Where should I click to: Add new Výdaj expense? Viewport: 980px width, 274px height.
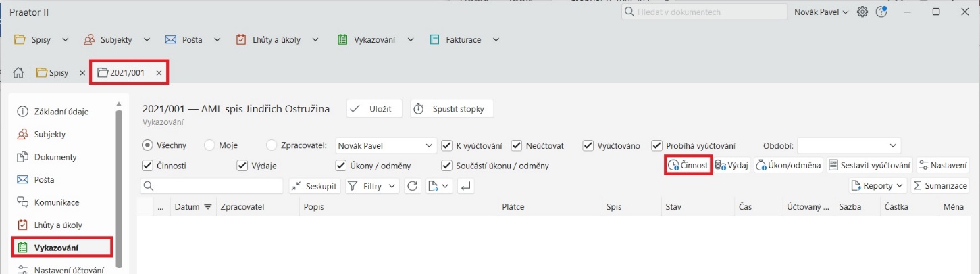(731, 165)
